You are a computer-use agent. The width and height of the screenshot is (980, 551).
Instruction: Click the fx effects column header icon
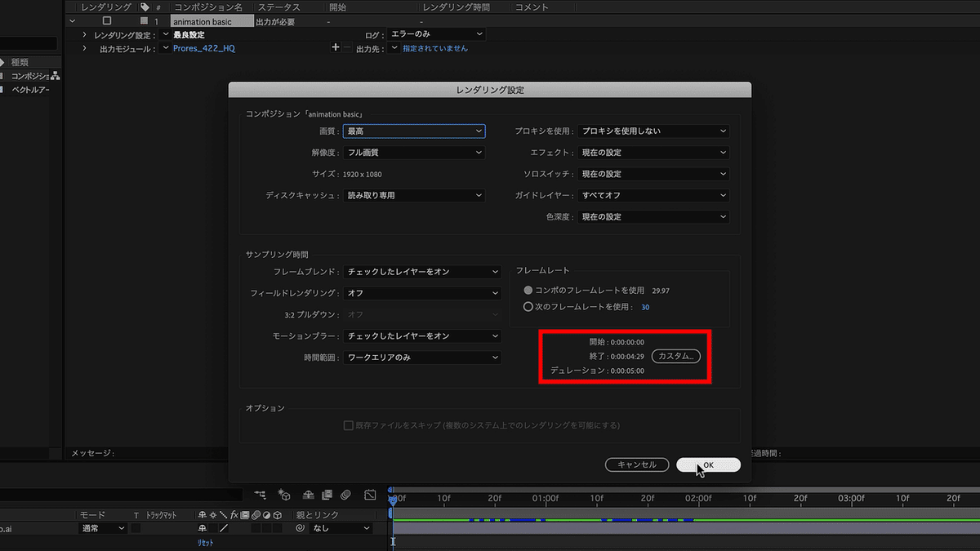point(234,515)
